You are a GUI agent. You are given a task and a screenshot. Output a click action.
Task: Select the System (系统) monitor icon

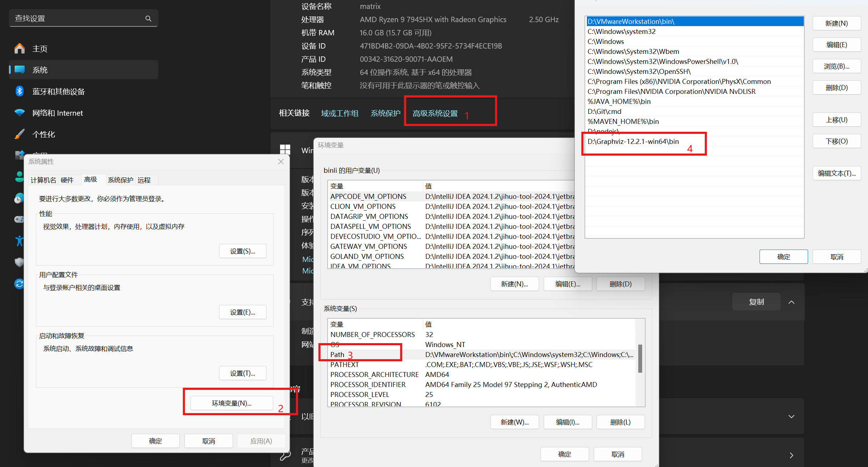20,70
